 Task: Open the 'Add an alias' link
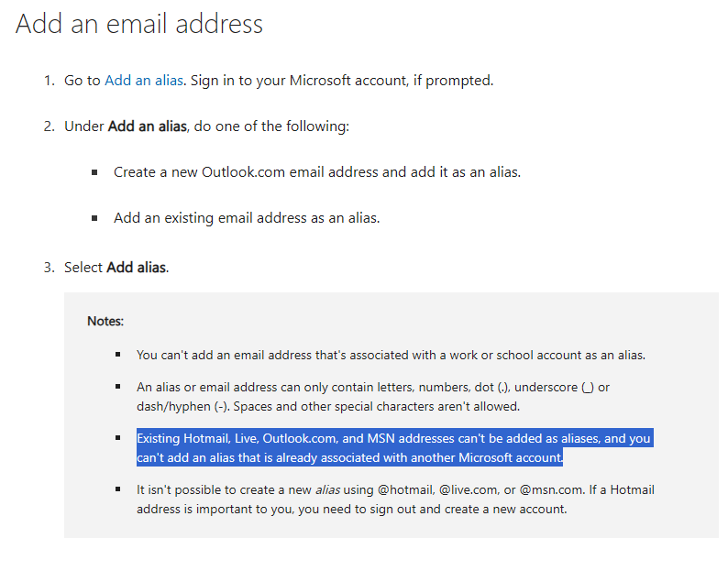coord(143,81)
